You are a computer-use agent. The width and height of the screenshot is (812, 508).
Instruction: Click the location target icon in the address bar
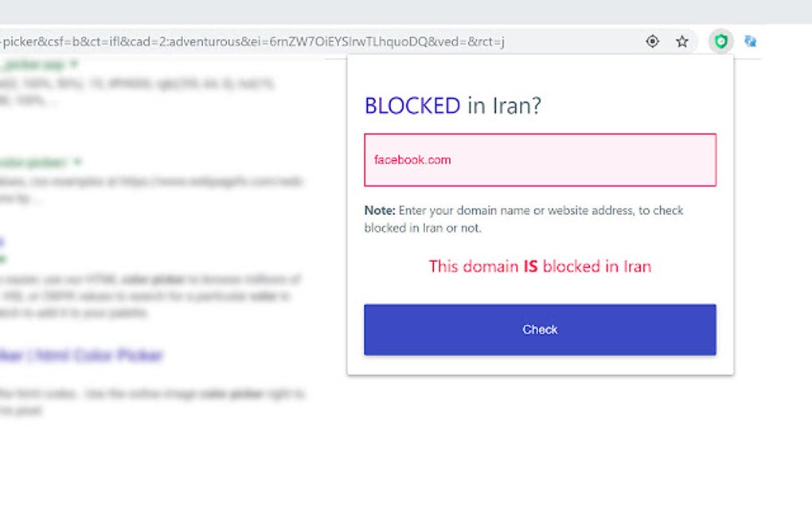point(652,41)
